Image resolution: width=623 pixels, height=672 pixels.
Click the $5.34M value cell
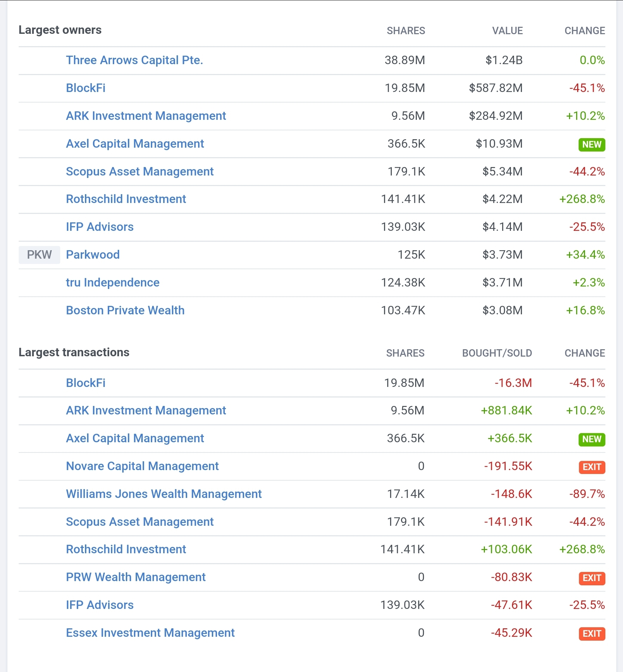pos(502,172)
